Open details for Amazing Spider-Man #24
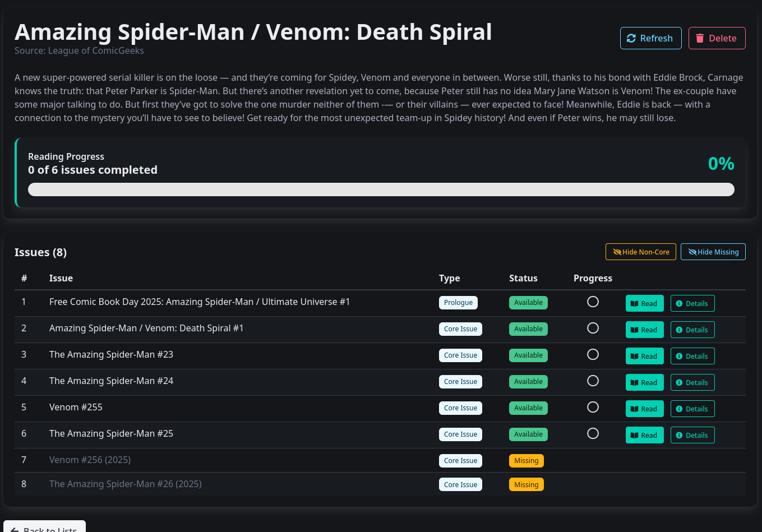Screen dimensions: 762x532 coord(693,382)
